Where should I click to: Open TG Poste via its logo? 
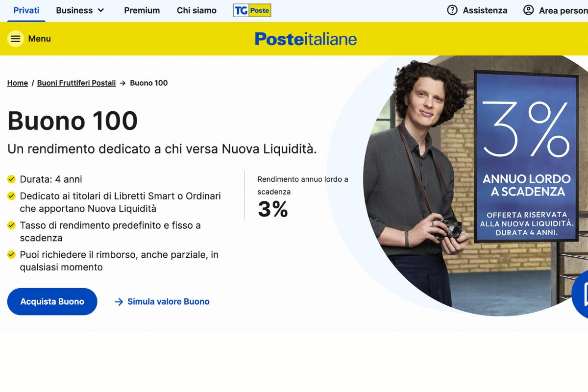252,10
